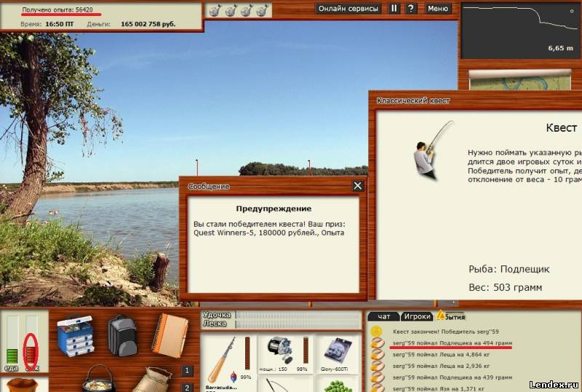Close the Сообщение warning dialog
Viewport: 582px width, 392px height.
click(x=357, y=186)
